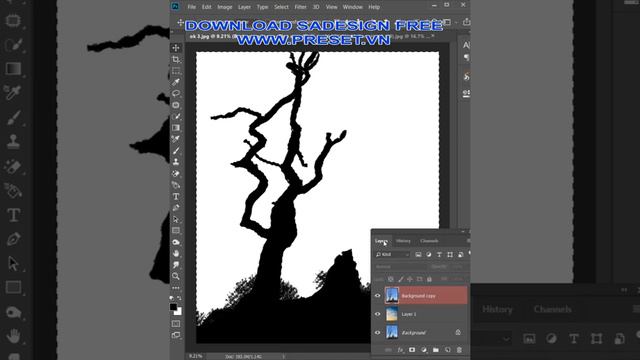Collapse the floating Layers panel
The width and height of the screenshot is (640, 360).
[463, 232]
